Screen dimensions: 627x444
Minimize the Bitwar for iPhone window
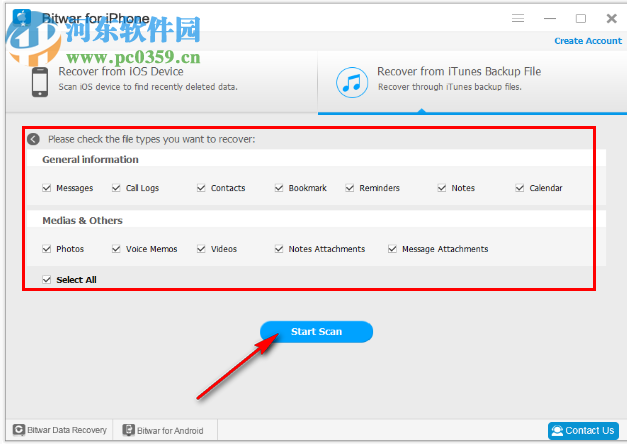point(550,18)
